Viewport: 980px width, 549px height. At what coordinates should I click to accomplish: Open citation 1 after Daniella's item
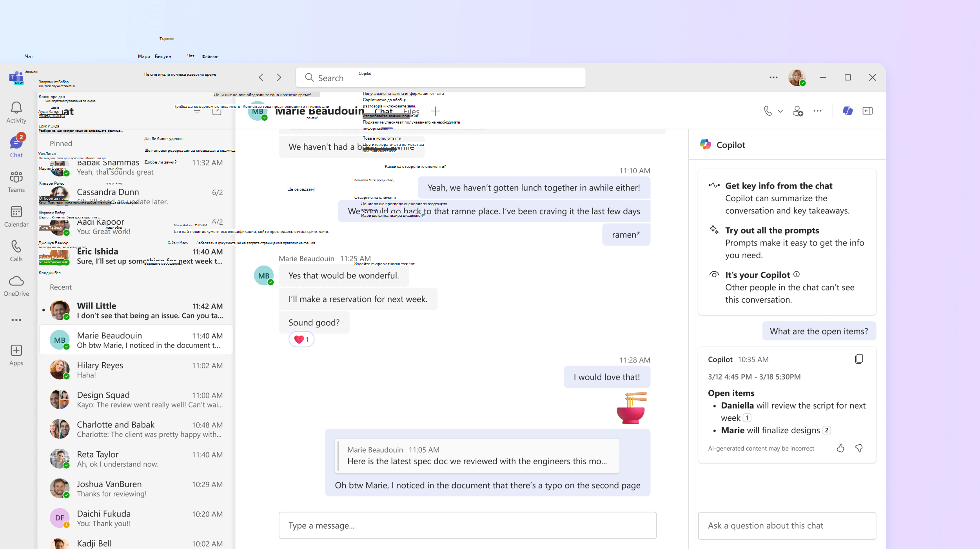pyautogui.click(x=747, y=418)
